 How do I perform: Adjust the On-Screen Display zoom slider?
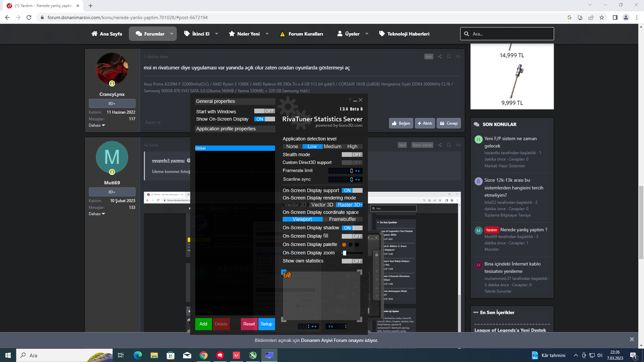[x=344, y=253]
